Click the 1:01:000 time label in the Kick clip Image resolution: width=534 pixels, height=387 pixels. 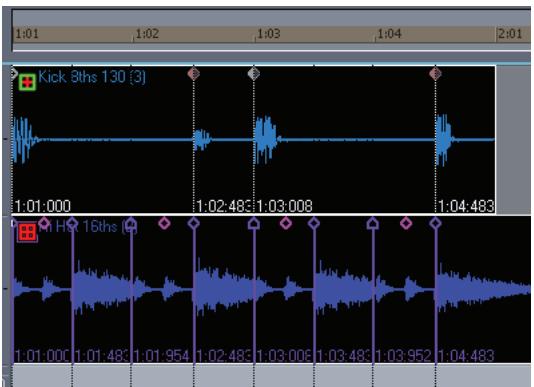point(43,206)
